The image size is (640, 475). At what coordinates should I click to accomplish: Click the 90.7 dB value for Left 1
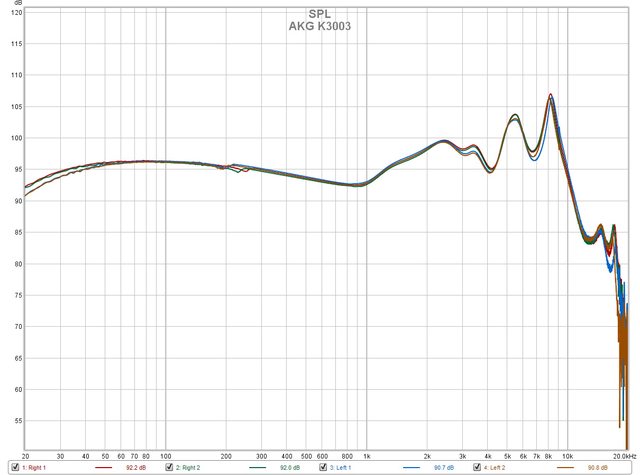tap(445, 467)
